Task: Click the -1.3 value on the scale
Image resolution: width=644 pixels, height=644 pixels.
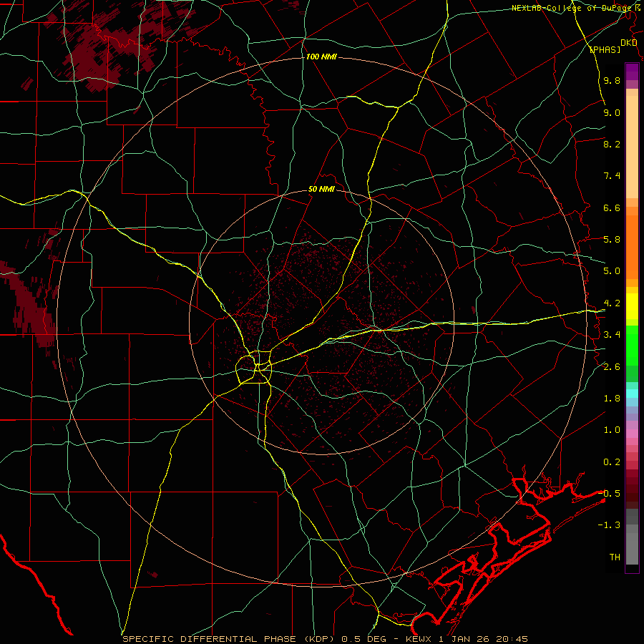Action: coord(609,526)
